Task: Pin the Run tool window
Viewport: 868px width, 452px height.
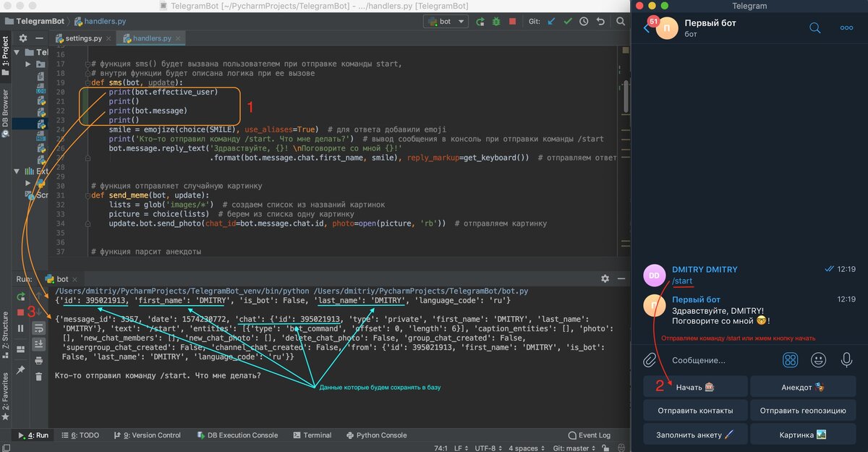Action: coord(20,370)
